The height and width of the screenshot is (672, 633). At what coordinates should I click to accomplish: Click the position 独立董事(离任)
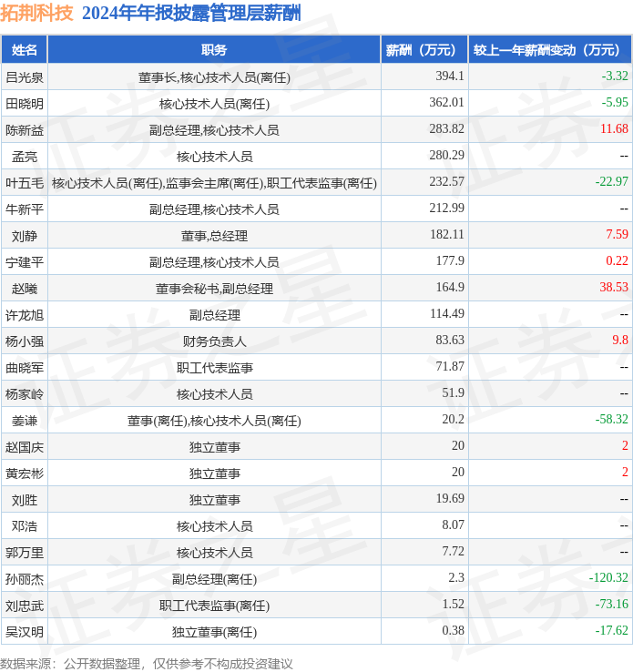click(x=214, y=632)
